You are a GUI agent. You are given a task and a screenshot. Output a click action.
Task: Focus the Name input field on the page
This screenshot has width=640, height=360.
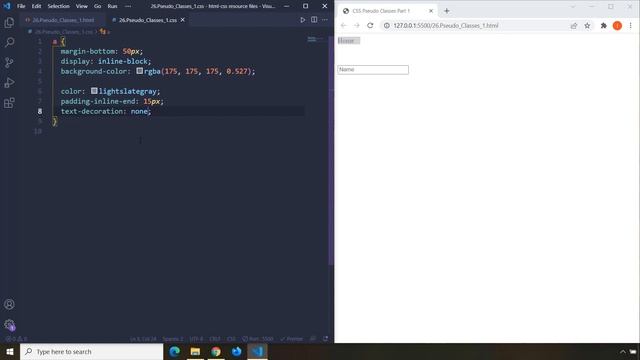click(x=373, y=70)
